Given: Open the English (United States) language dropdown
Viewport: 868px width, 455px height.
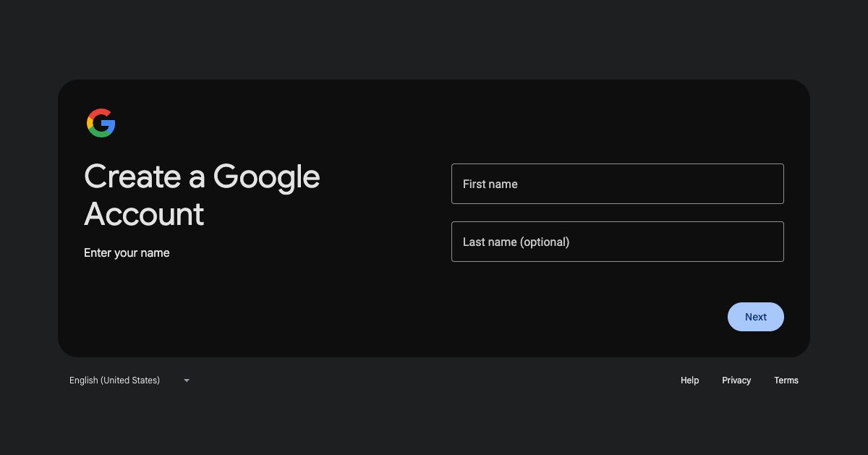Looking at the screenshot, I should pyautogui.click(x=130, y=380).
